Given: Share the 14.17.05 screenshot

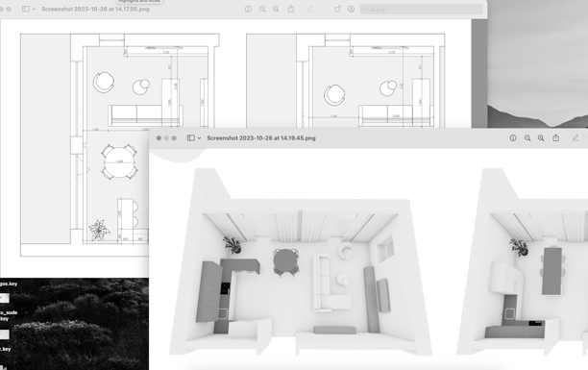Looking at the screenshot, I should 291,9.
